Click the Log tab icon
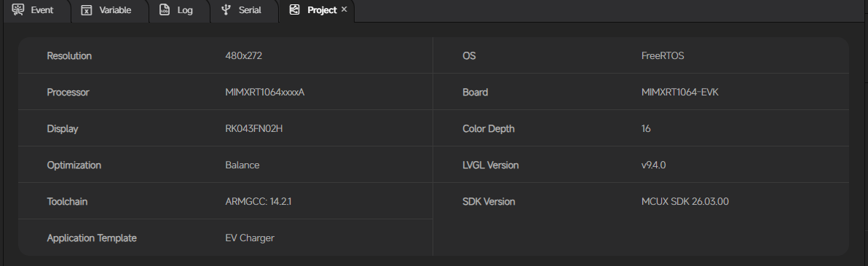The image size is (868, 266). point(165,10)
